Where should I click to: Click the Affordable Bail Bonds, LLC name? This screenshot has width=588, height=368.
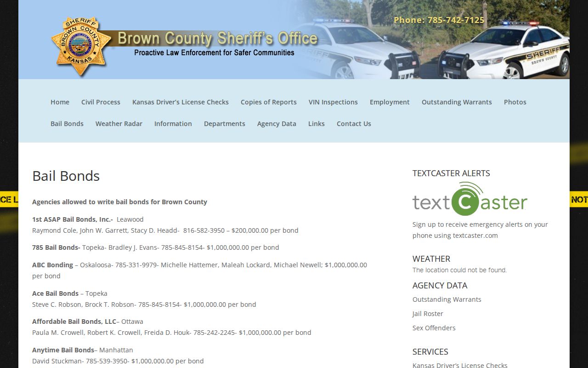pyautogui.click(x=74, y=322)
